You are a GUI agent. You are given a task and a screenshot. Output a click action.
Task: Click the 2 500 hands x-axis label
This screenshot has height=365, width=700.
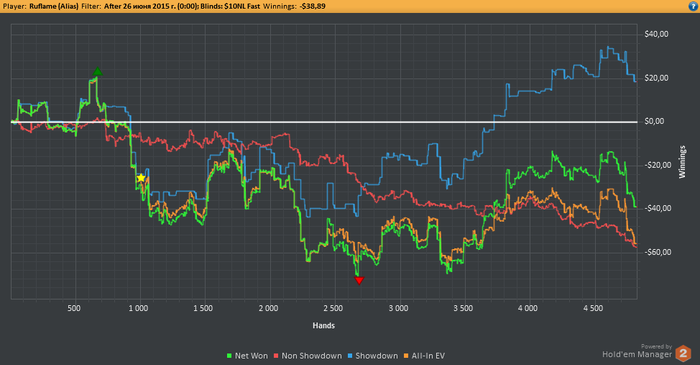[x=333, y=308]
